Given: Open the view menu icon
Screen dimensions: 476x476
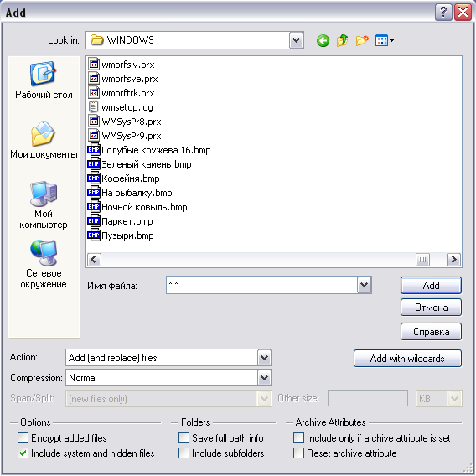Looking at the screenshot, I should pos(385,40).
